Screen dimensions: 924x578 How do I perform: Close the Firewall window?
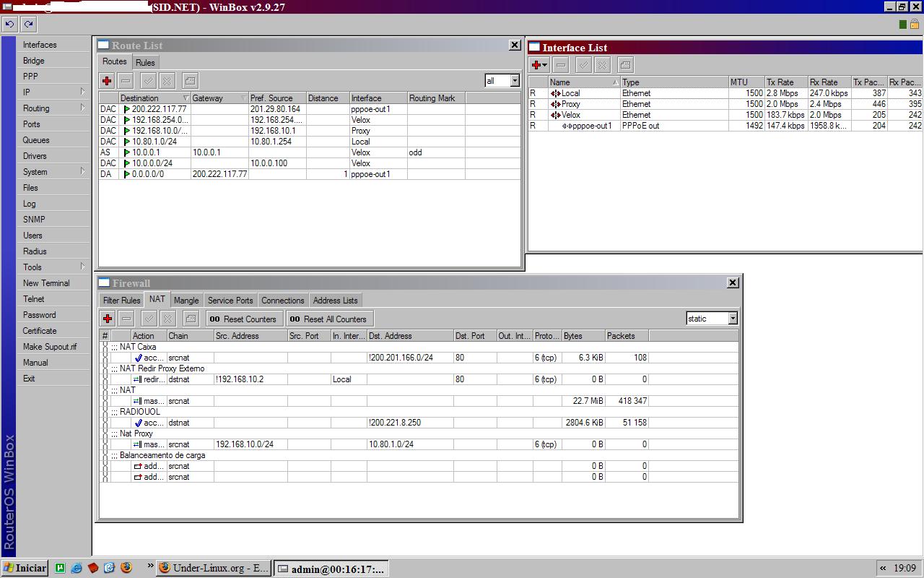pyautogui.click(x=733, y=282)
